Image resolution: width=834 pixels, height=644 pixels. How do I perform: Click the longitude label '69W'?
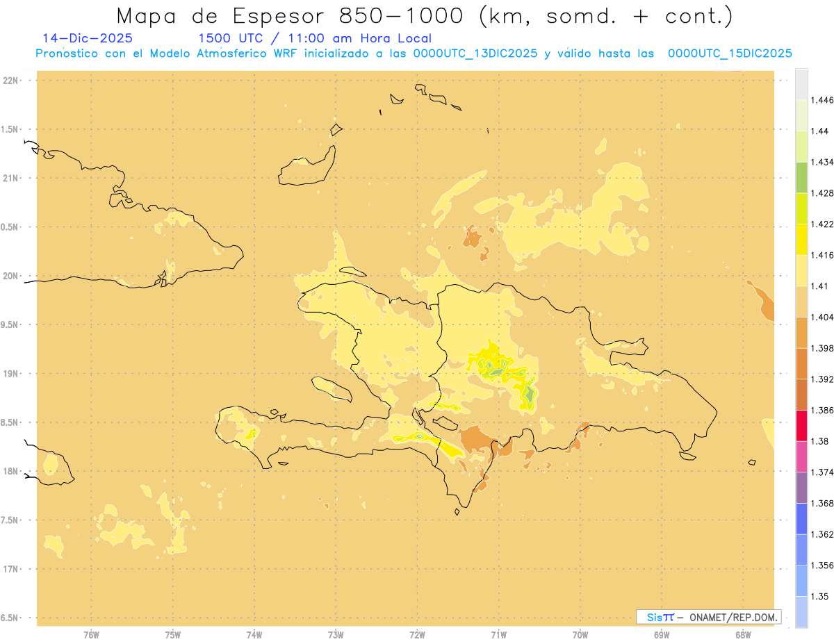point(662,634)
